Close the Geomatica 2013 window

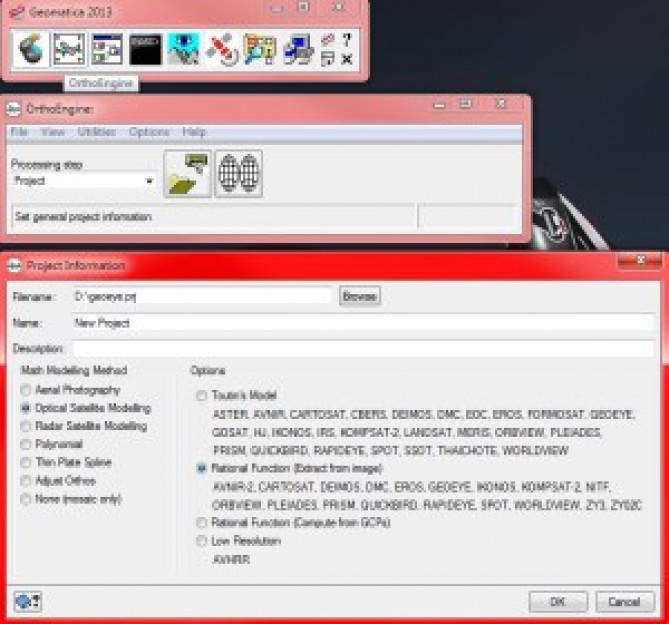click(339, 7)
